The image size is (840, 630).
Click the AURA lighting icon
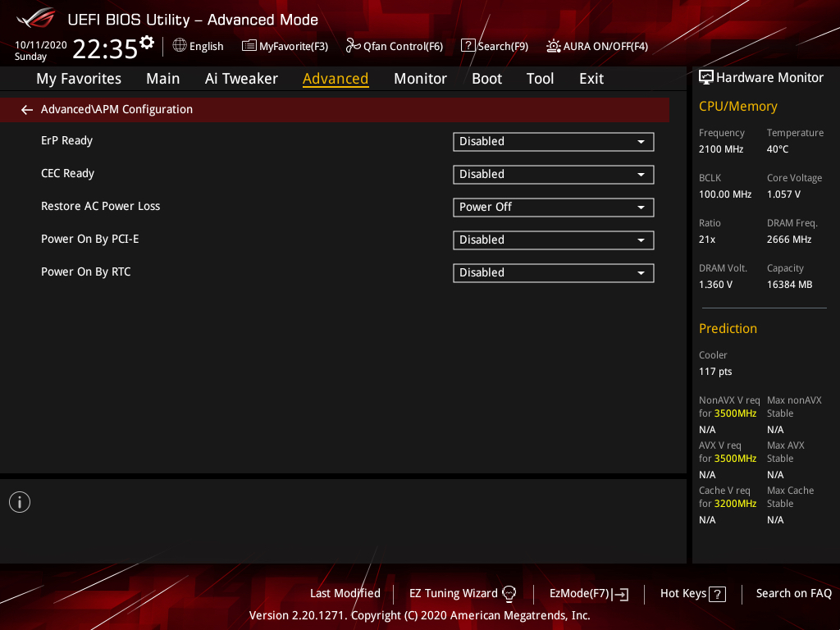(x=554, y=46)
